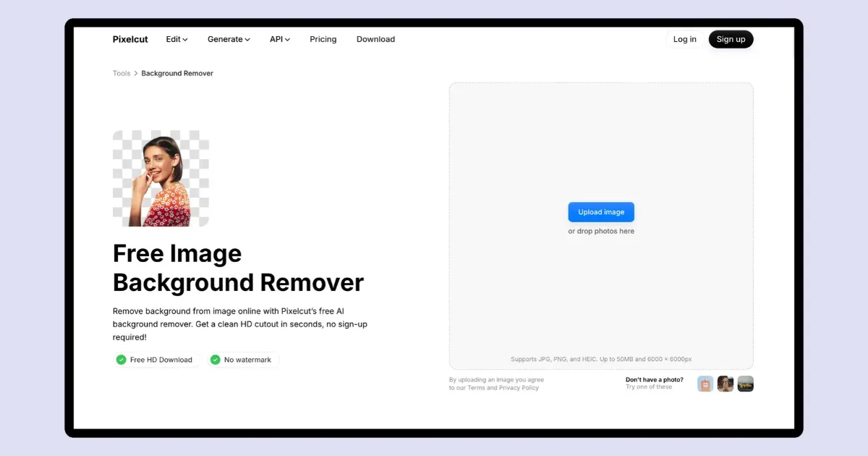The height and width of the screenshot is (456, 868).
Task: Click the Upload image button
Action: coord(601,212)
